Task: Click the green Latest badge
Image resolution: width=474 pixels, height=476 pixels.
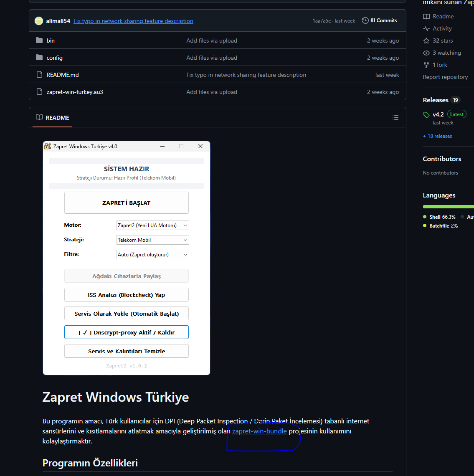Action: point(457,114)
